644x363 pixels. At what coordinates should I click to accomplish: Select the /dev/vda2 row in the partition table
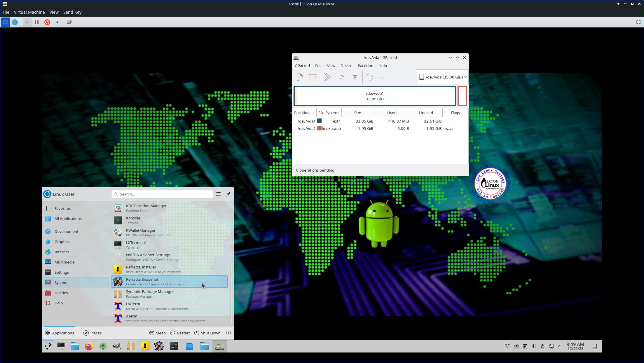pos(380,128)
